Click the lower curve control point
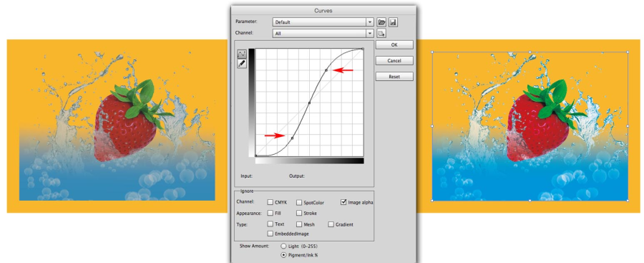Viewport: 644px width, 263px height. click(292, 138)
